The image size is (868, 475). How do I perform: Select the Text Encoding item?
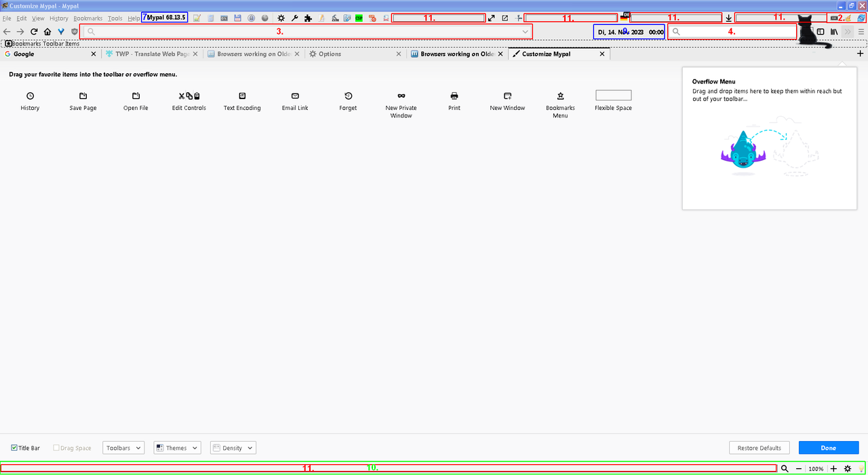(x=242, y=101)
